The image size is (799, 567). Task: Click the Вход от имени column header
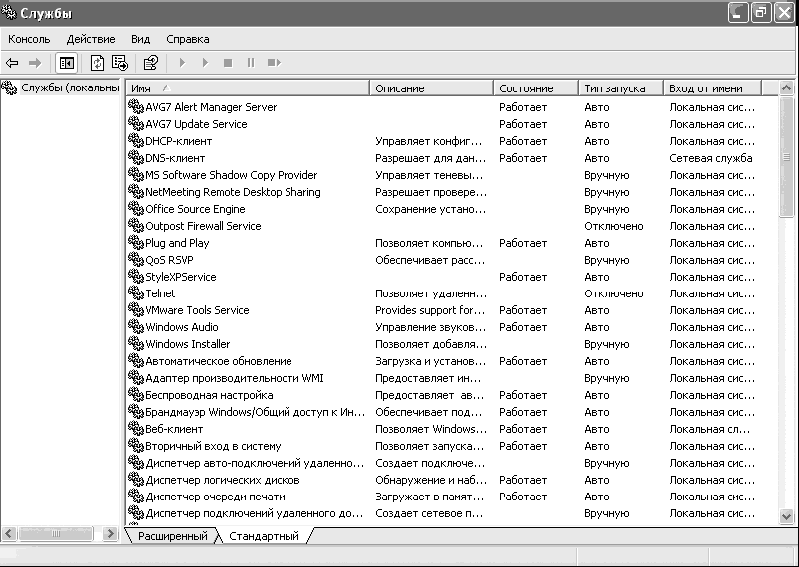pyautogui.click(x=712, y=88)
